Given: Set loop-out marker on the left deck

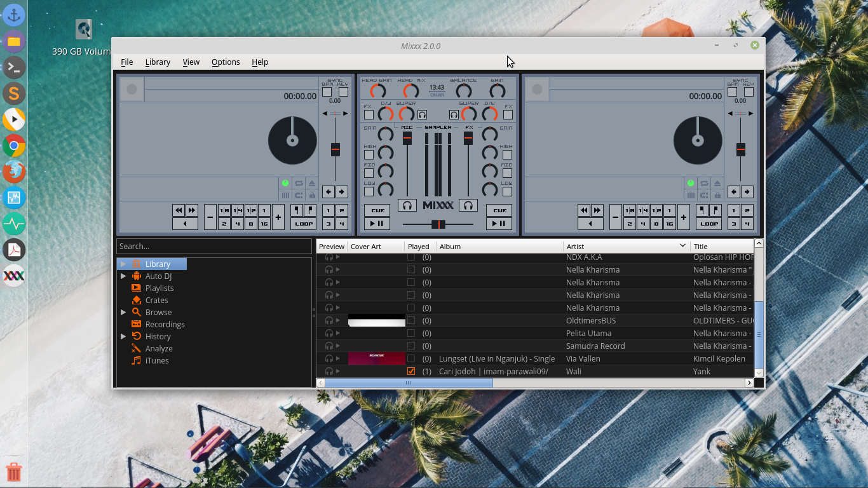Looking at the screenshot, I should pyautogui.click(x=310, y=210).
